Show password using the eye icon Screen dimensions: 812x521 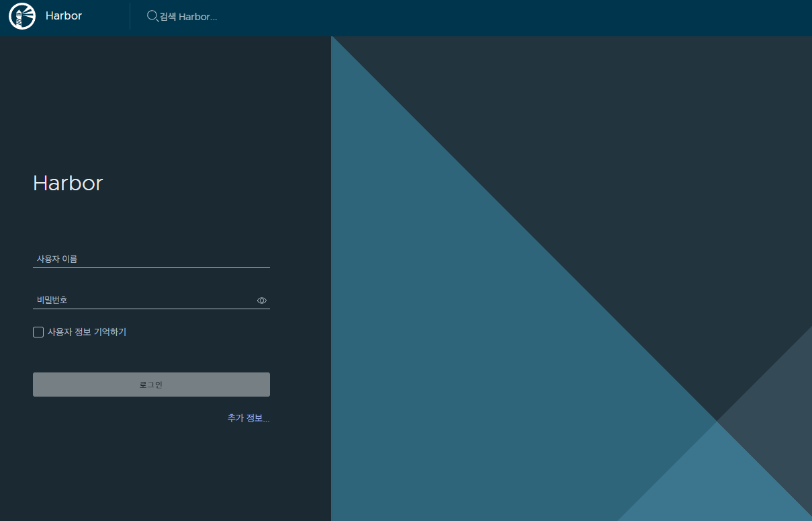click(262, 300)
